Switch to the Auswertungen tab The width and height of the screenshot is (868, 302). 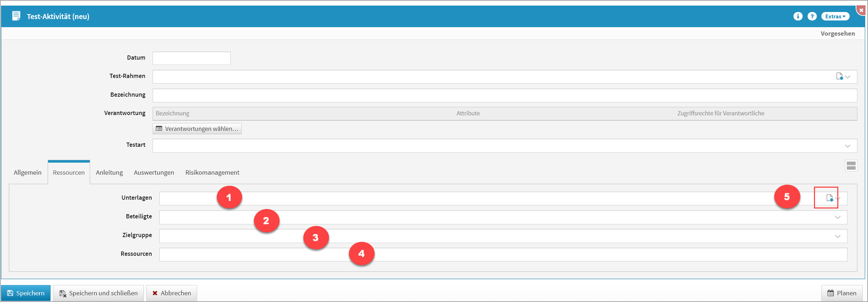(x=154, y=173)
